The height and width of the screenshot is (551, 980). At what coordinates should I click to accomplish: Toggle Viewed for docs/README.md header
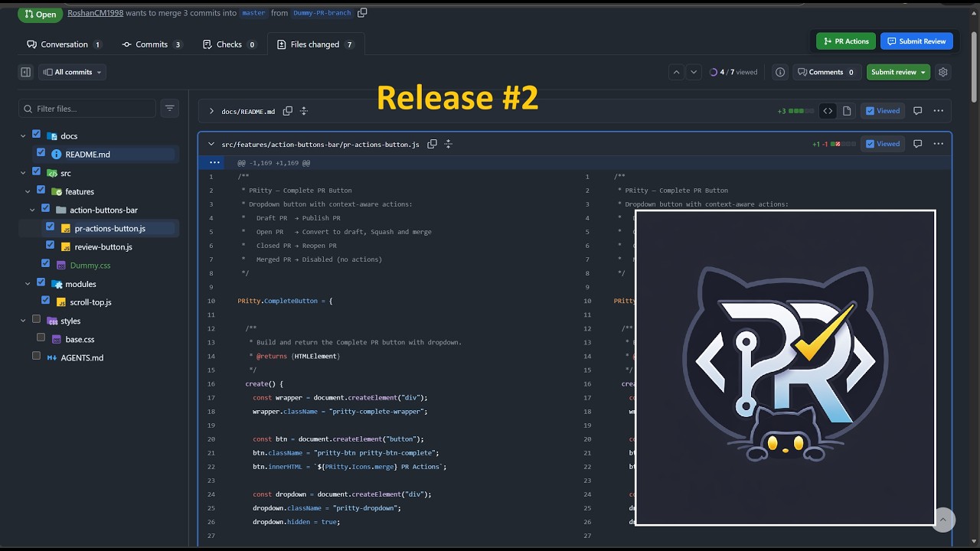point(883,111)
